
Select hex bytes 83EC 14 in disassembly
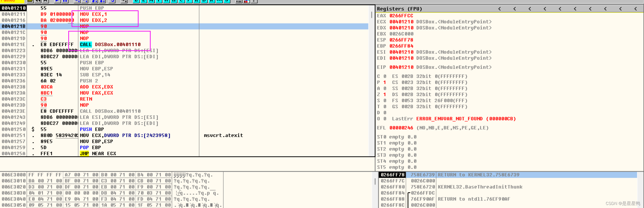click(51, 75)
